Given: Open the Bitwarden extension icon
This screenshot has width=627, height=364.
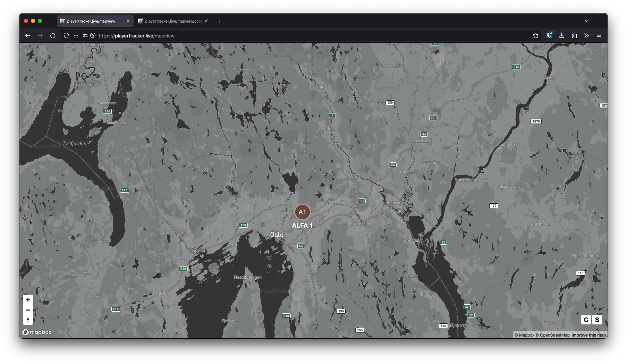Looking at the screenshot, I should coord(549,35).
